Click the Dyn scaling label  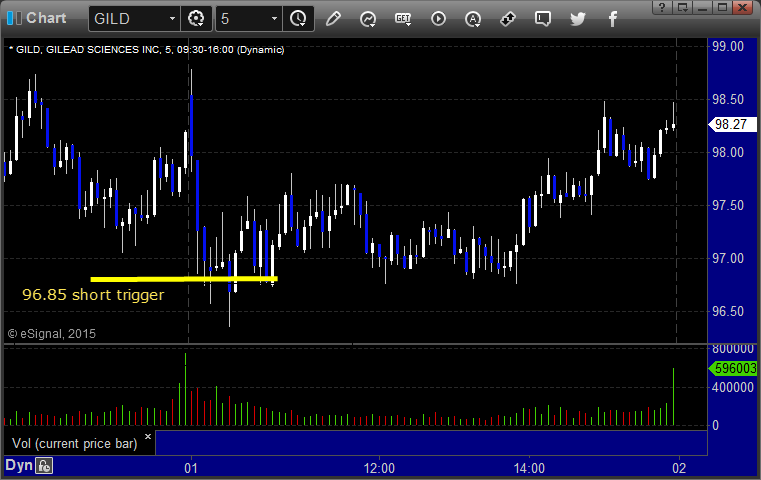tap(19, 465)
